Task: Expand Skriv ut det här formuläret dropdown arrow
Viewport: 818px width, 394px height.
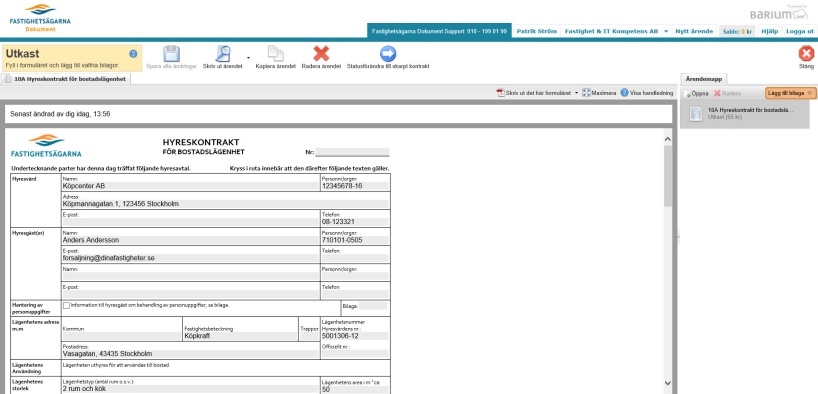Action: point(576,93)
